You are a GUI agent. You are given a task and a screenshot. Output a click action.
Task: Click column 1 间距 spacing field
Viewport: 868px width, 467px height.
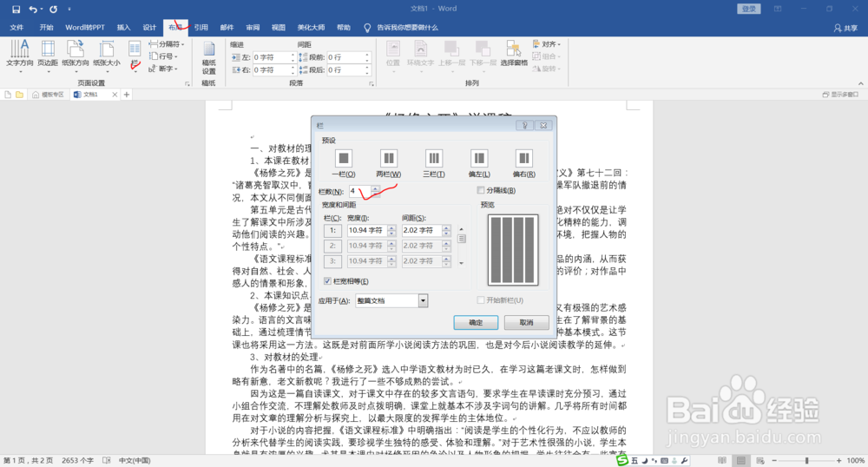tap(422, 230)
